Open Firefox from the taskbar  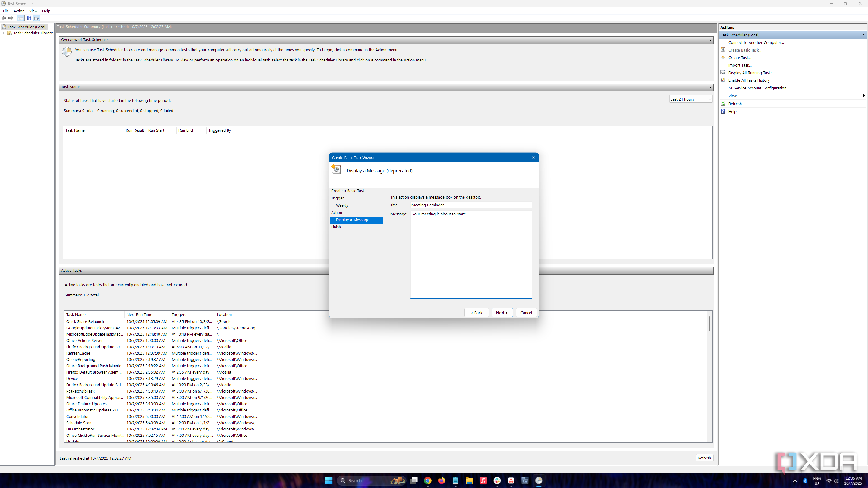click(x=442, y=480)
